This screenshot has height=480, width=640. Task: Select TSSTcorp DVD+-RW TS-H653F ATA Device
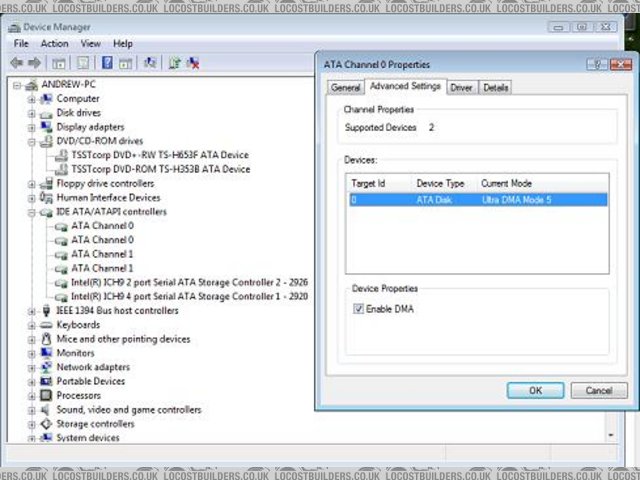tap(160, 155)
